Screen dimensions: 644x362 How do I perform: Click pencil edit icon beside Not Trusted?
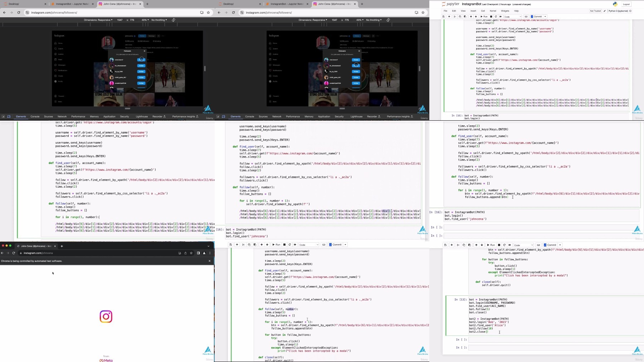point(605,11)
